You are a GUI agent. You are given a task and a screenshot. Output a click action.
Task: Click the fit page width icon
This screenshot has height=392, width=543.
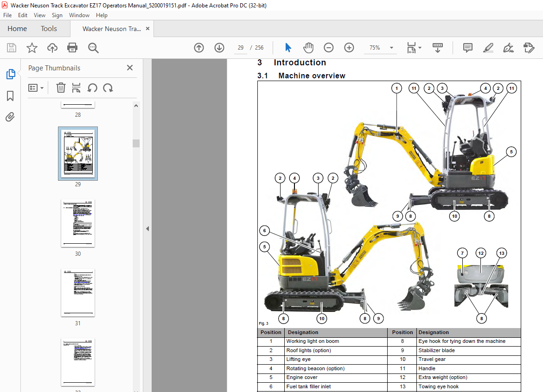pos(411,48)
